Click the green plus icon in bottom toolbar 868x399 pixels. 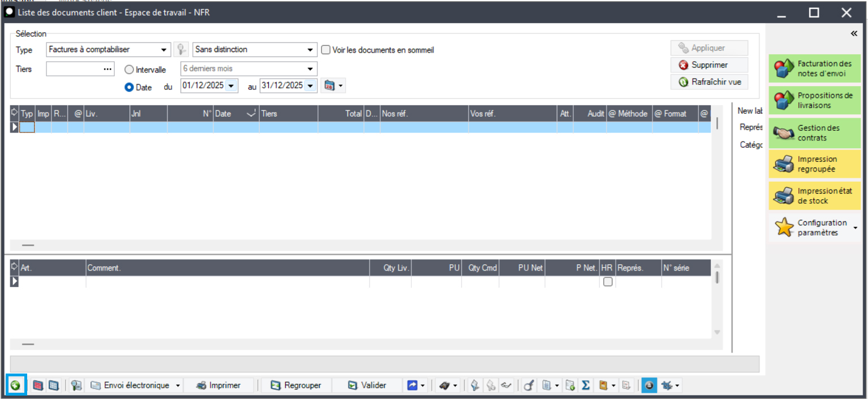15,385
